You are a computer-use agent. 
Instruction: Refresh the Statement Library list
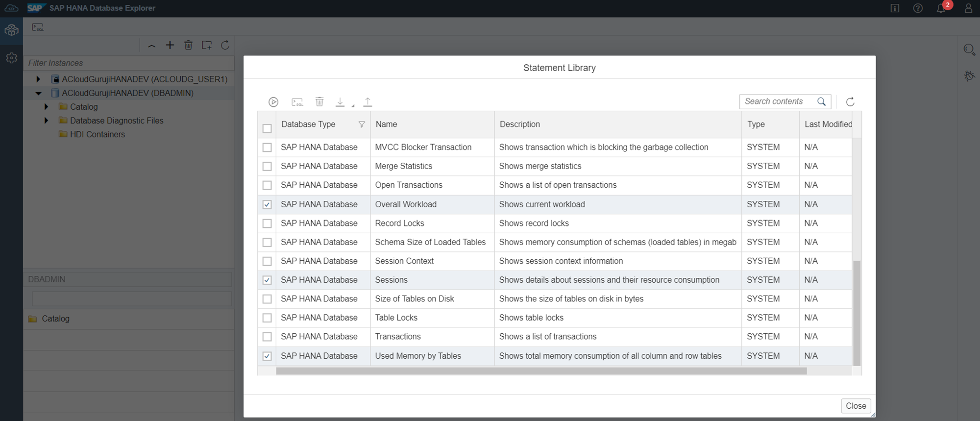click(x=850, y=101)
